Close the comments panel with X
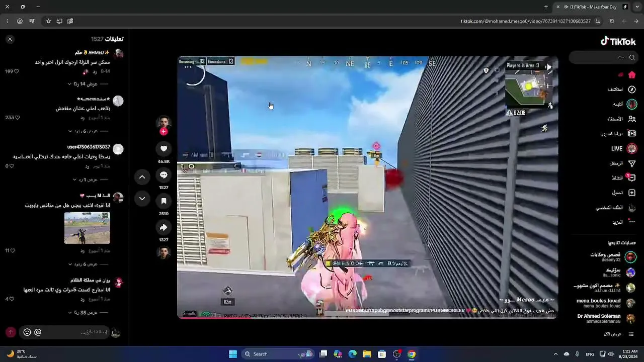This screenshot has width=644, height=362. point(10,39)
